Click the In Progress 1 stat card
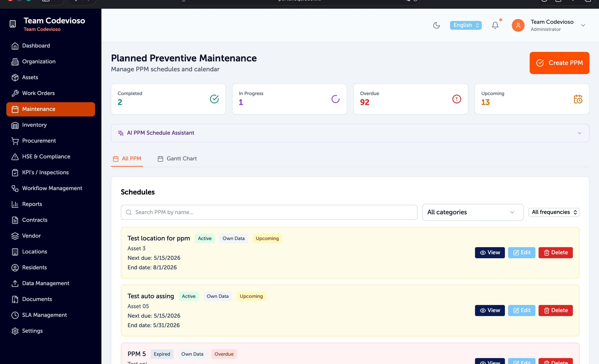 (x=289, y=99)
